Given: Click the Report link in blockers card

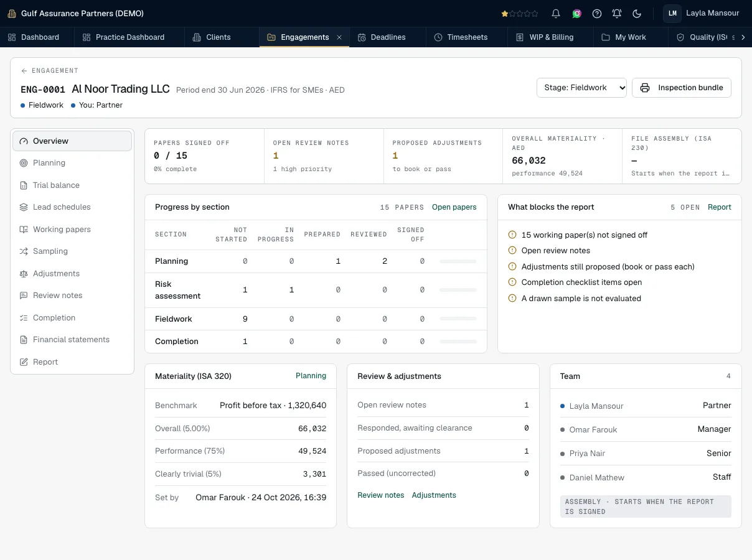Looking at the screenshot, I should point(720,207).
